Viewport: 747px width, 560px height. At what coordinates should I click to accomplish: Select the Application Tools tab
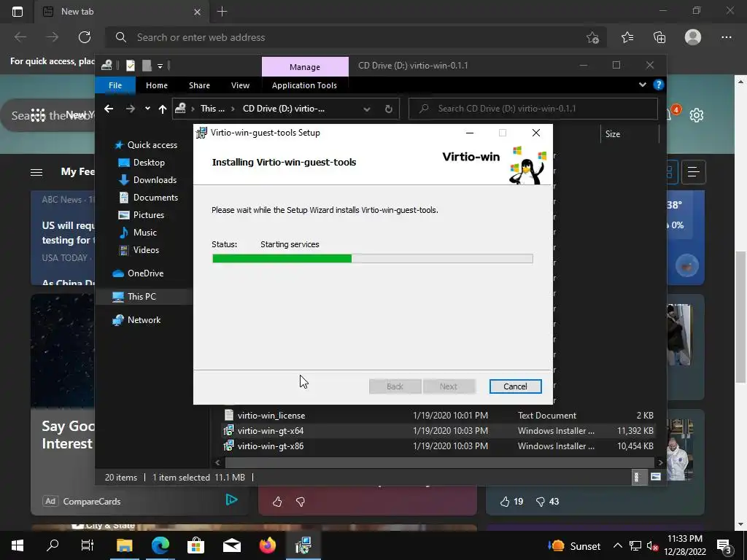coord(304,85)
